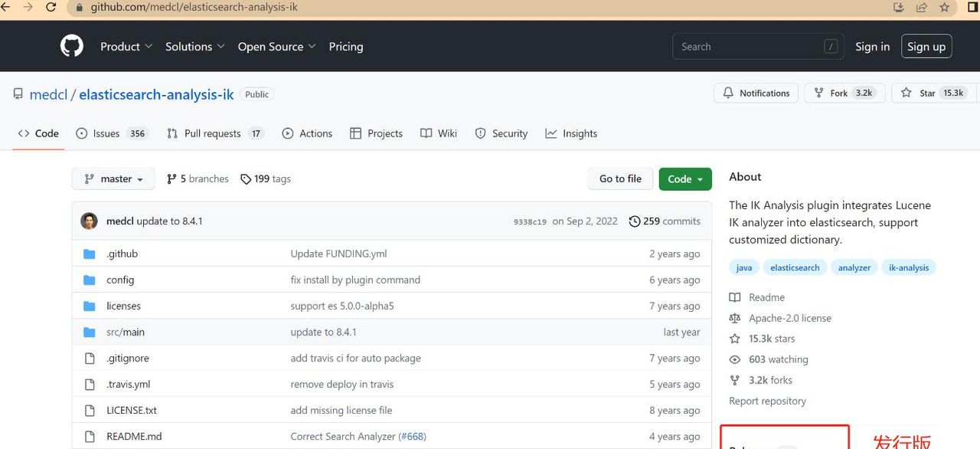Click the eye icon beside 603 watching
The width and height of the screenshot is (980, 449).
coord(735,359)
